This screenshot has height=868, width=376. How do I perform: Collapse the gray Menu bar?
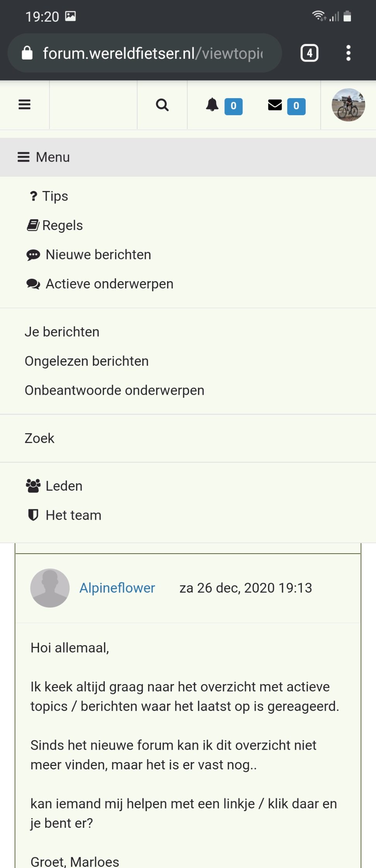44,157
